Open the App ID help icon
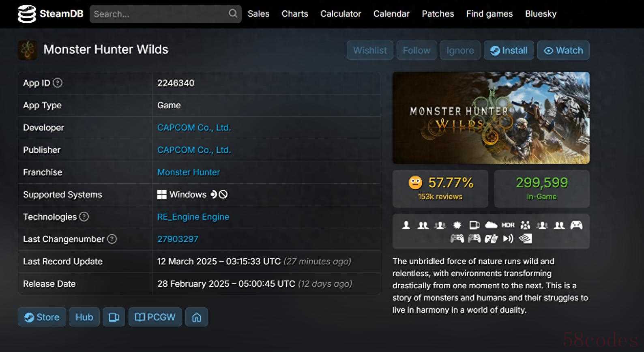 click(x=58, y=83)
